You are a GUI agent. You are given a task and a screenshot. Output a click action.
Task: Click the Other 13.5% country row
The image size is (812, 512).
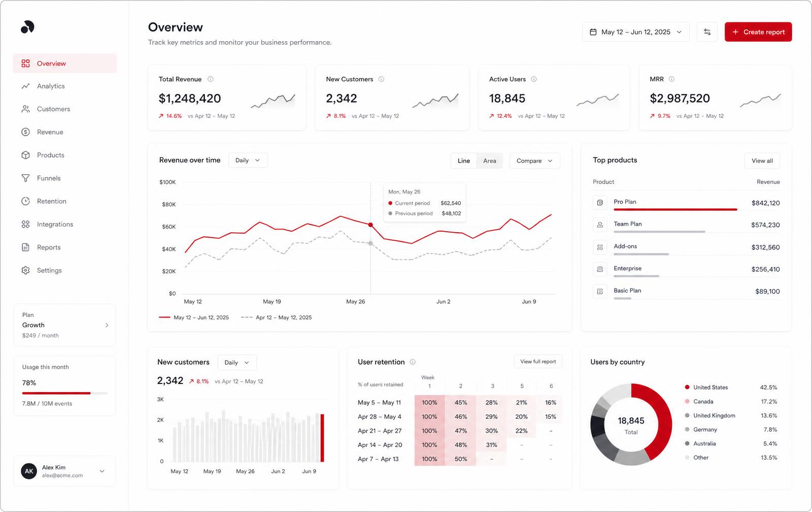pyautogui.click(x=731, y=458)
